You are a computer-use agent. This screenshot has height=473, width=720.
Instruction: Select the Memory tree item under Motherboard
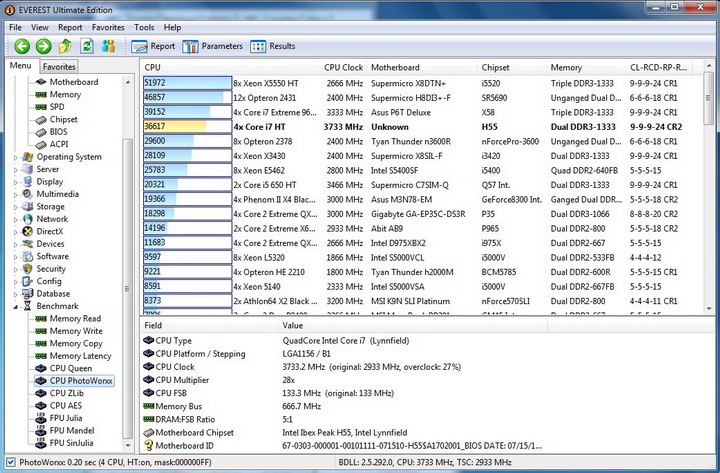pyautogui.click(x=58, y=94)
